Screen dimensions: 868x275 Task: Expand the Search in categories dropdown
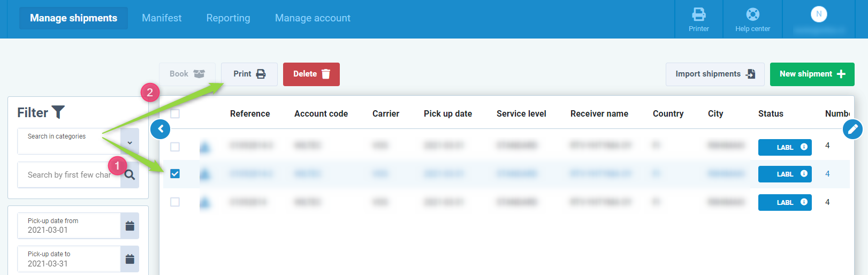coord(130,142)
